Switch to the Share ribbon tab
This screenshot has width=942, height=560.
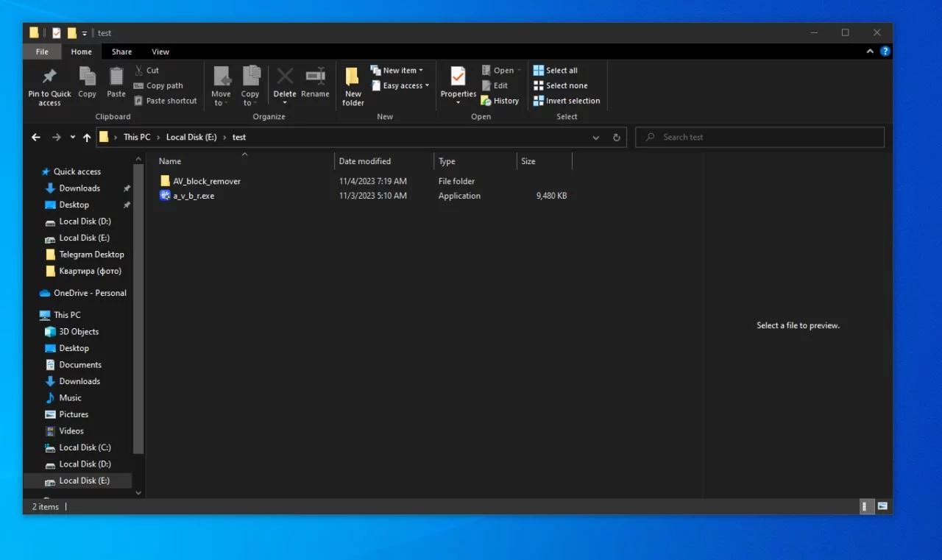click(x=121, y=52)
